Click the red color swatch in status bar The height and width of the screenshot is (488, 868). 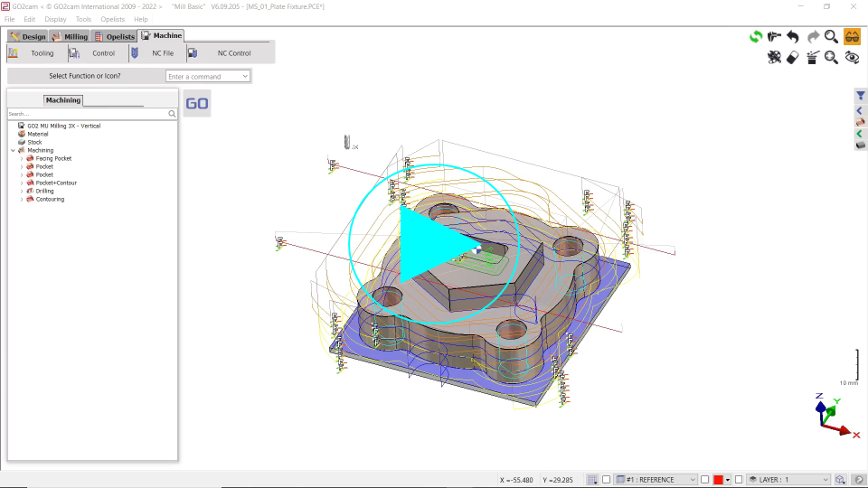pos(718,480)
